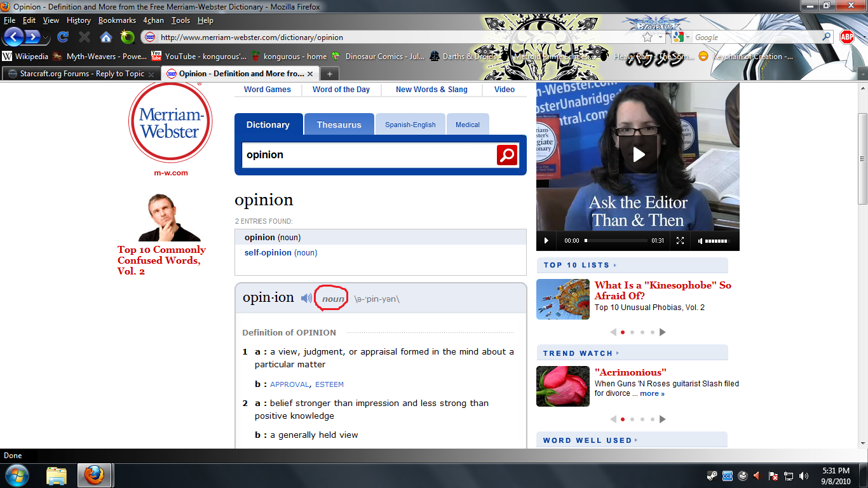Open the Steam tray icon

click(712, 475)
